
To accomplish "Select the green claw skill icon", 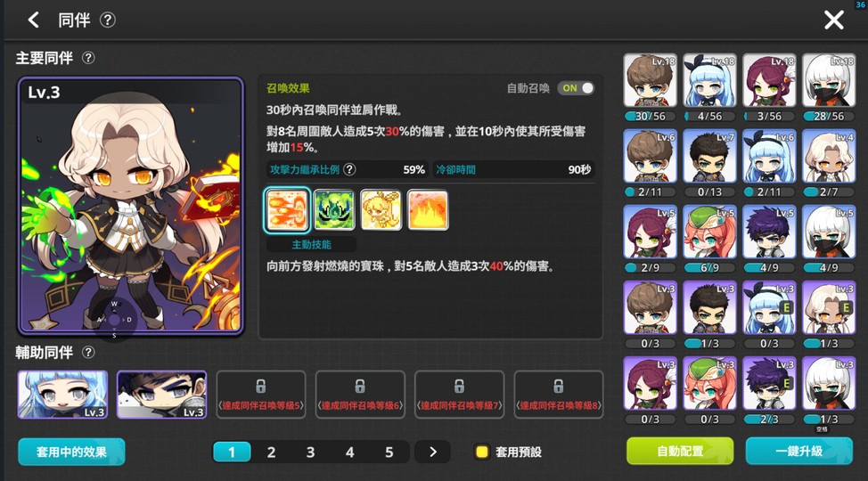I will 334,210.
